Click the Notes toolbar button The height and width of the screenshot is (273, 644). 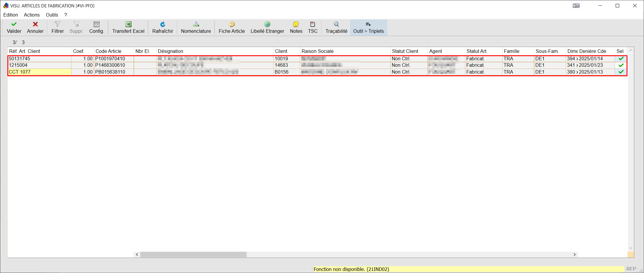pyautogui.click(x=296, y=27)
